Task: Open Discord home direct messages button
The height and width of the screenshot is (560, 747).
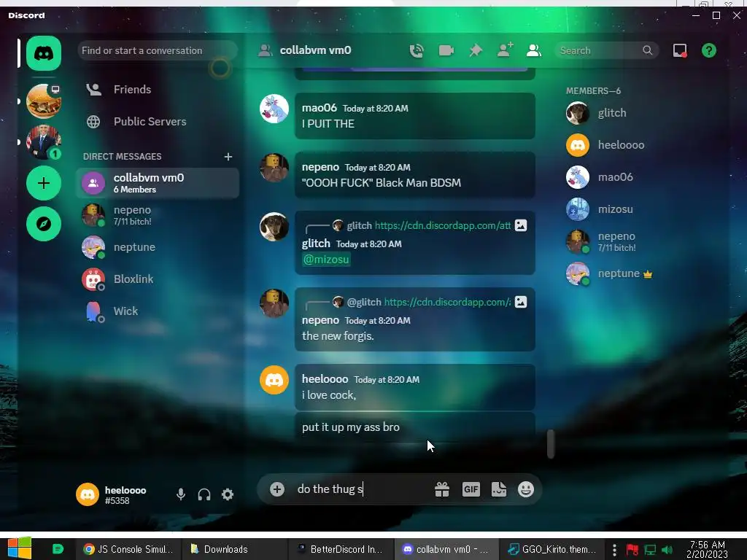Action: [x=43, y=52]
